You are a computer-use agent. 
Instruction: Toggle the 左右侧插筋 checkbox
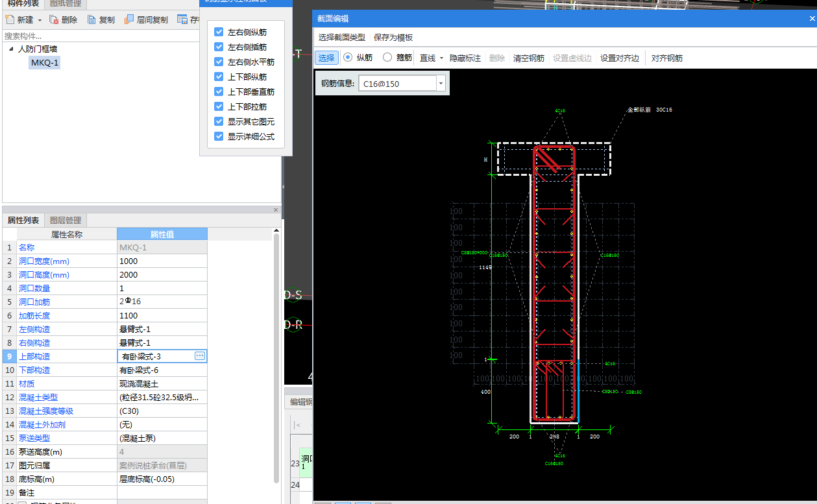point(219,47)
